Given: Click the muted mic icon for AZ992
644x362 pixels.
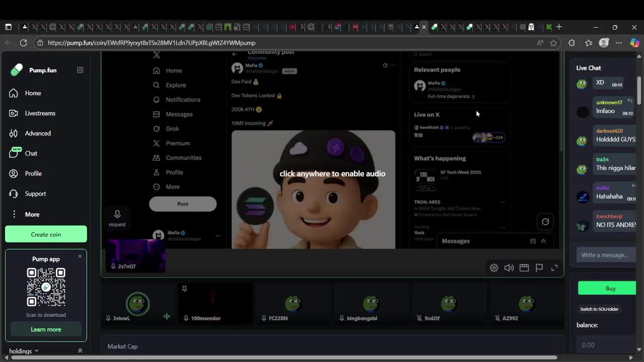Looking at the screenshot, I should point(497,318).
